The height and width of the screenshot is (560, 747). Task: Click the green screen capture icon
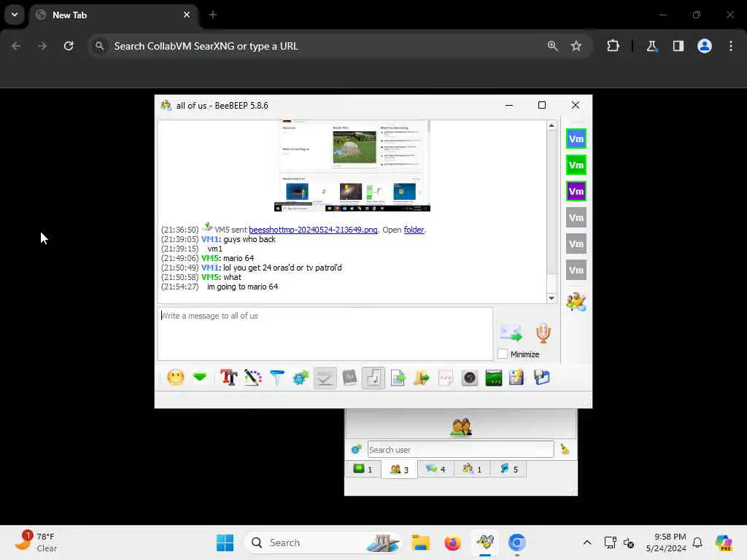pos(494,378)
